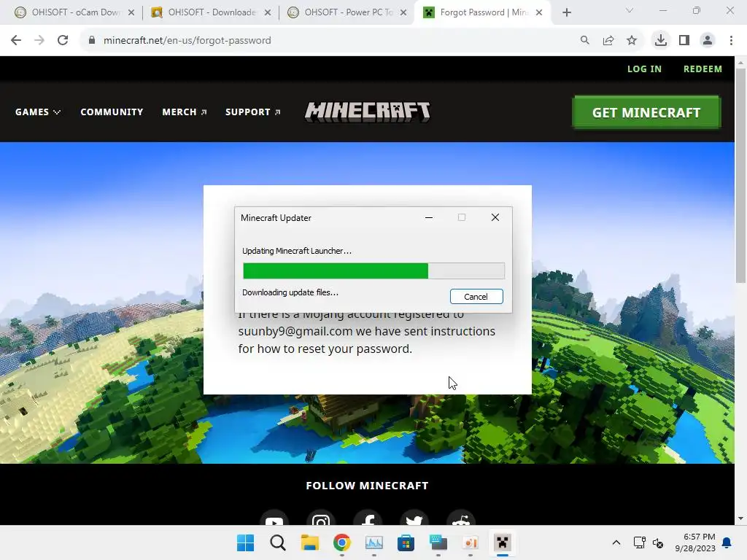Image resolution: width=747 pixels, height=560 pixels.
Task: Open the Microsoft Store taskbar icon
Action: pyautogui.click(x=406, y=542)
